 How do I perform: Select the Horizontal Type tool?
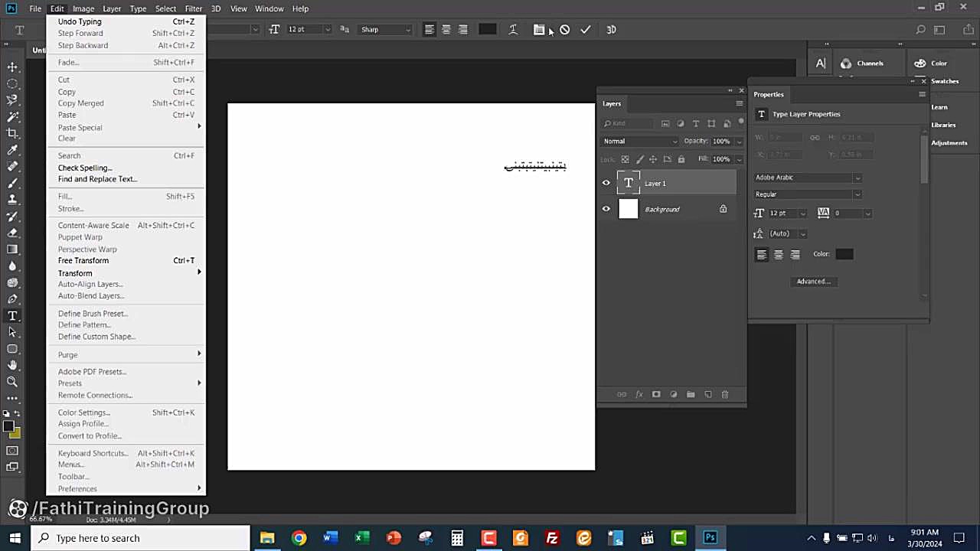point(12,316)
